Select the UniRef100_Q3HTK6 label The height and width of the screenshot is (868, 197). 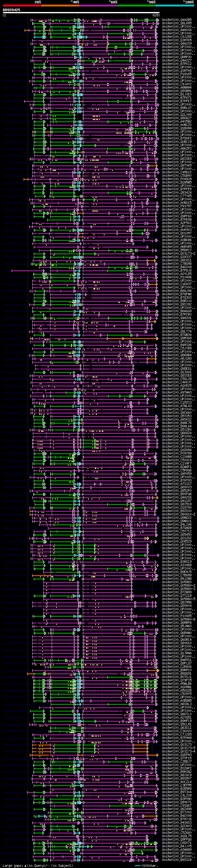(x=177, y=71)
